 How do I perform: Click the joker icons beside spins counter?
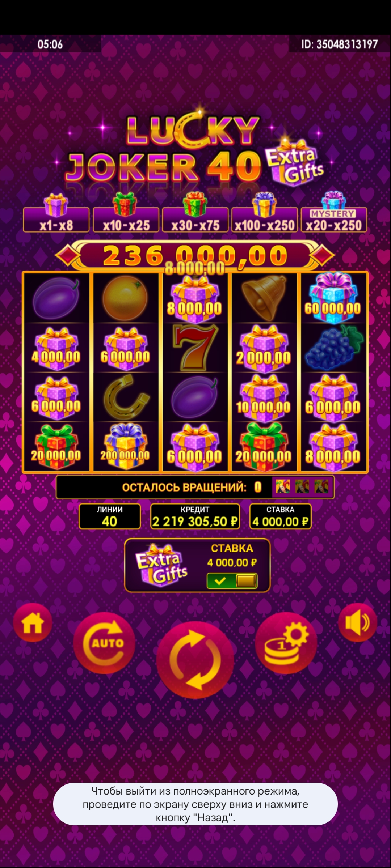(302, 487)
